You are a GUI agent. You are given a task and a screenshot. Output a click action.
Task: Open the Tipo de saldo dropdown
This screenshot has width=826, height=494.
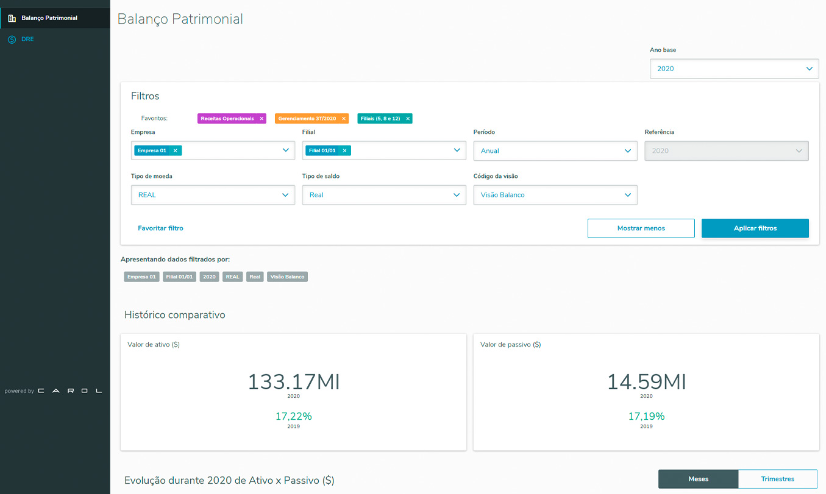(457, 195)
